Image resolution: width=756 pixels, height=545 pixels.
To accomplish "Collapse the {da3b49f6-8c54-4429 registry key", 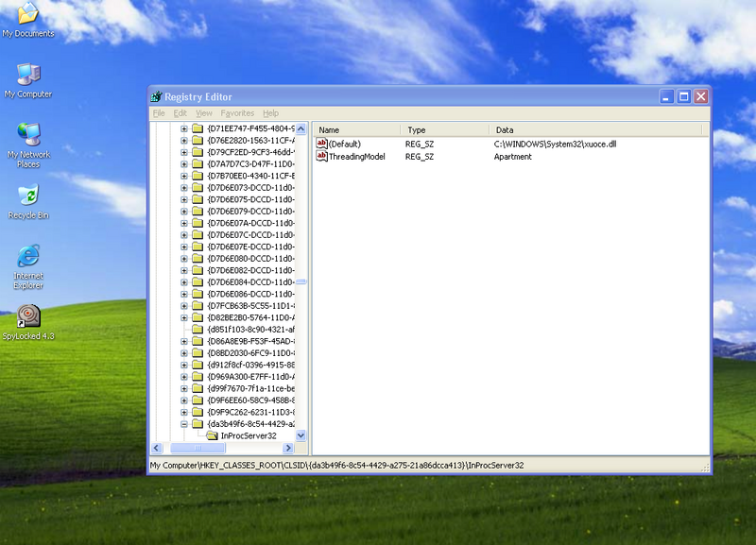I will click(x=184, y=424).
